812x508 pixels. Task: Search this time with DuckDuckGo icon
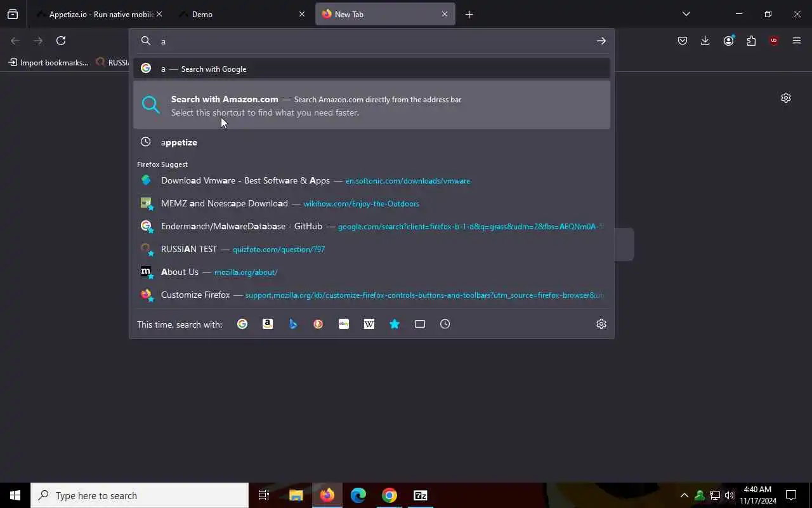coord(318,324)
